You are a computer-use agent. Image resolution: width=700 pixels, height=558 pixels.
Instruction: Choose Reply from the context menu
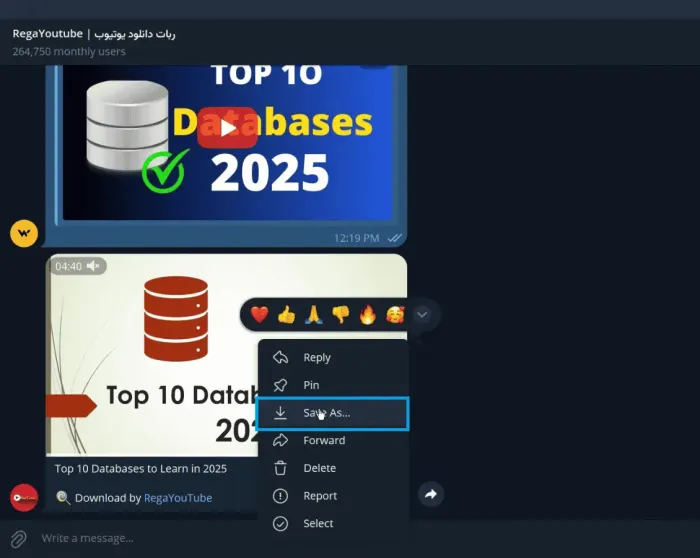(333, 358)
